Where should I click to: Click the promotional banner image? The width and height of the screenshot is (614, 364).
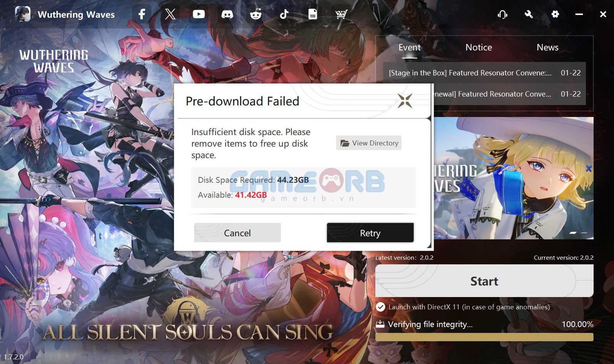(x=514, y=178)
